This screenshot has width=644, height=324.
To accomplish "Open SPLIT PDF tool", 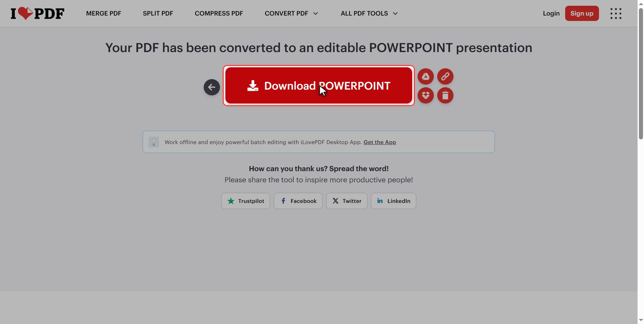I will [158, 14].
